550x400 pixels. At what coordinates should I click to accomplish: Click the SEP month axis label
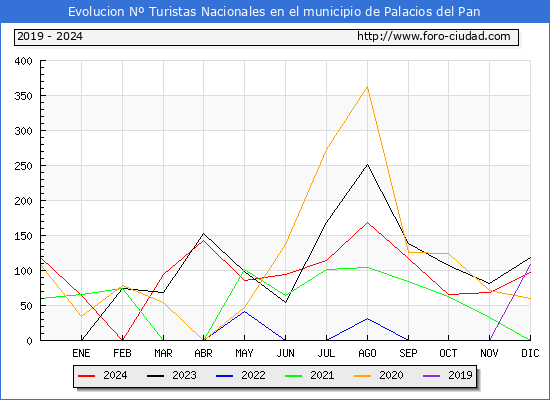click(408, 353)
